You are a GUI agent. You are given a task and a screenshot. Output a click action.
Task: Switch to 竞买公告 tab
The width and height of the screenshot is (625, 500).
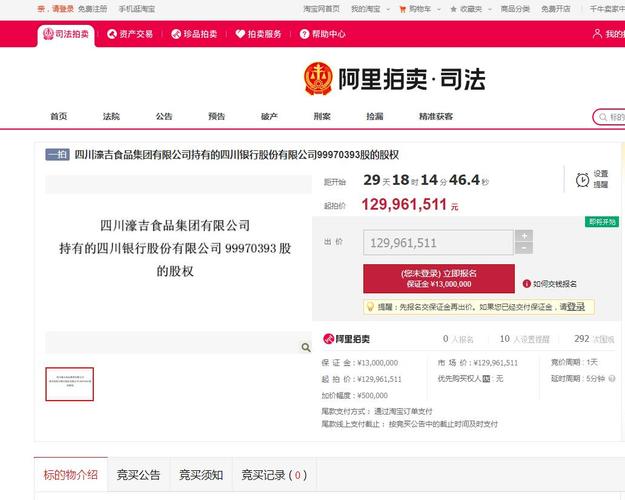[138, 475]
